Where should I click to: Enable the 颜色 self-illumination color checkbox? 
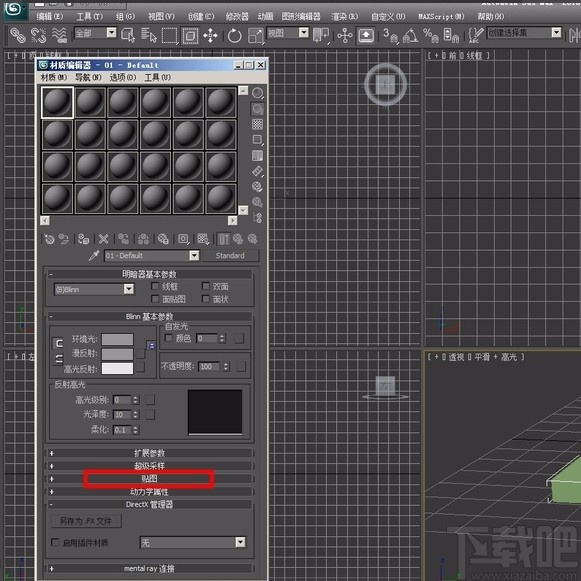click(169, 338)
